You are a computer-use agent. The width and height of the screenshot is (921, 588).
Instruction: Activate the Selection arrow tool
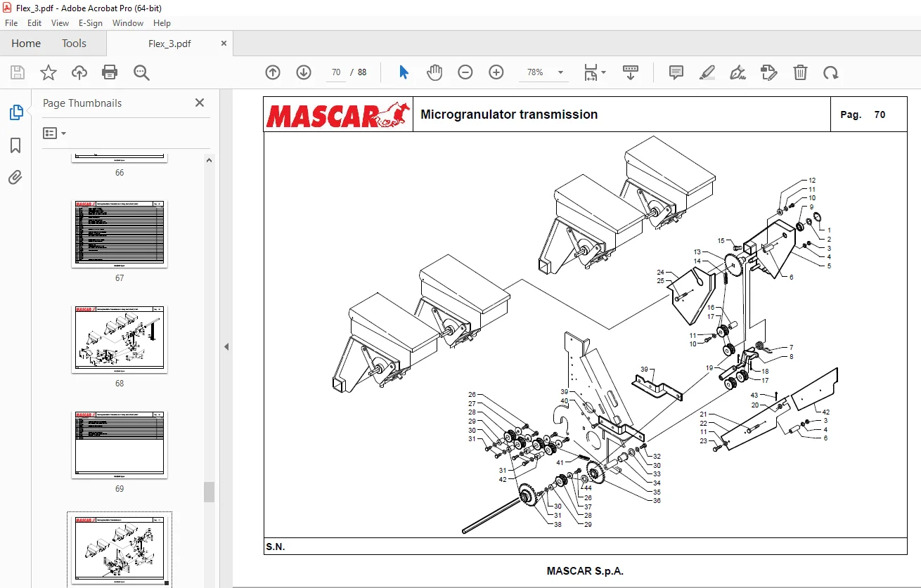click(x=404, y=72)
